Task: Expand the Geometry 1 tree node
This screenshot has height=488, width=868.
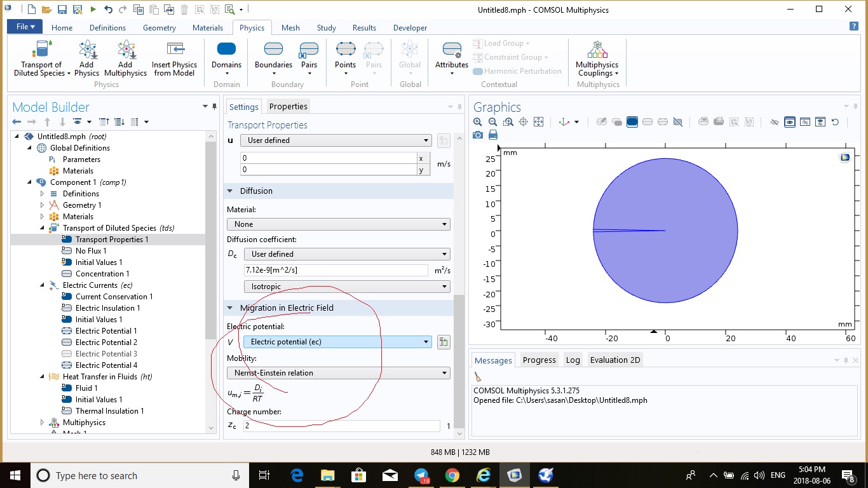Action: click(43, 205)
